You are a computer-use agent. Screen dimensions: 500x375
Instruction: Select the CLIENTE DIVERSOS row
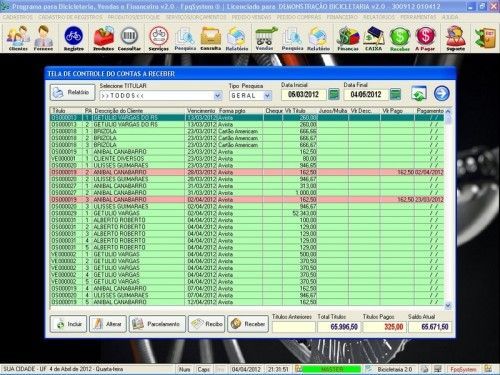[x=247, y=159]
